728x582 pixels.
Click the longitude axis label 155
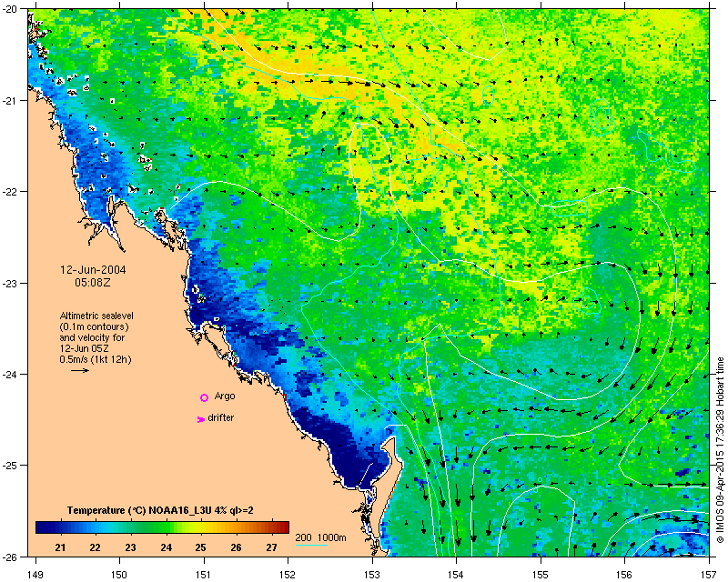tap(541, 575)
